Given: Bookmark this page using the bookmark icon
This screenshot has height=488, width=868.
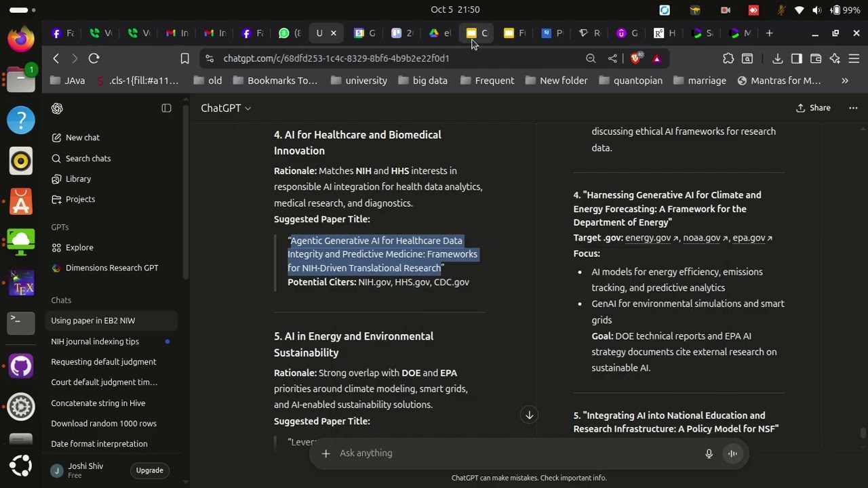Looking at the screenshot, I should click(x=184, y=59).
